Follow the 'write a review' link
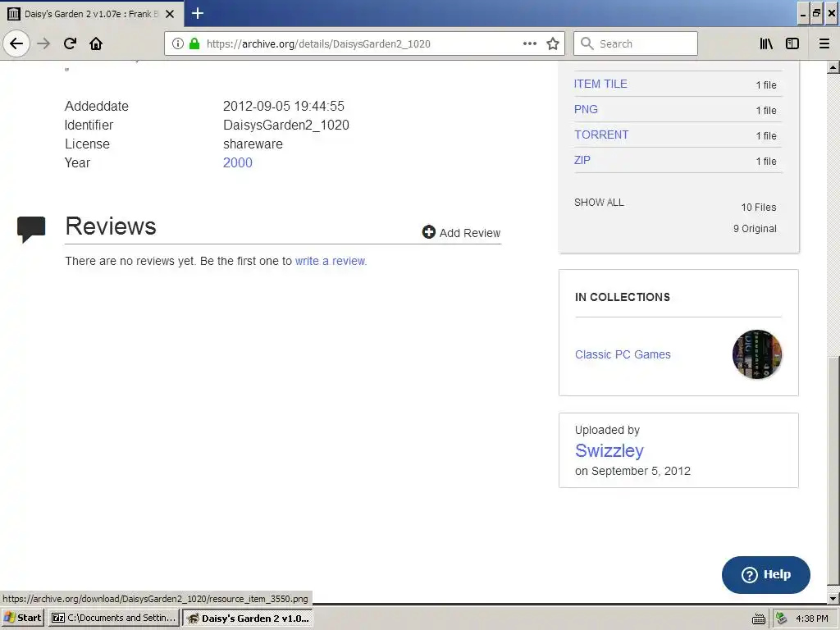Image resolution: width=840 pixels, height=630 pixels. [331, 261]
